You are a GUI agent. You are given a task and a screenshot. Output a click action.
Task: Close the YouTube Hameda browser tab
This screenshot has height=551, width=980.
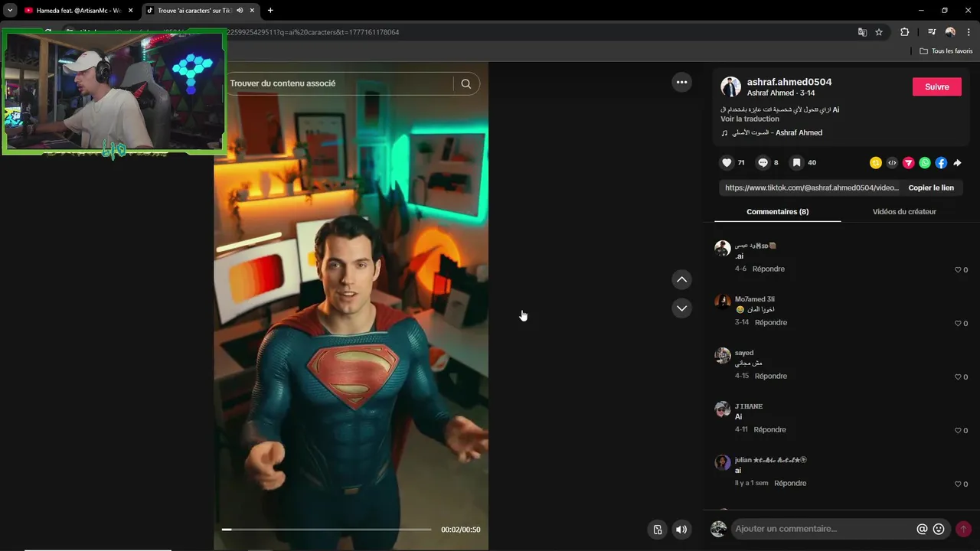pos(130,11)
